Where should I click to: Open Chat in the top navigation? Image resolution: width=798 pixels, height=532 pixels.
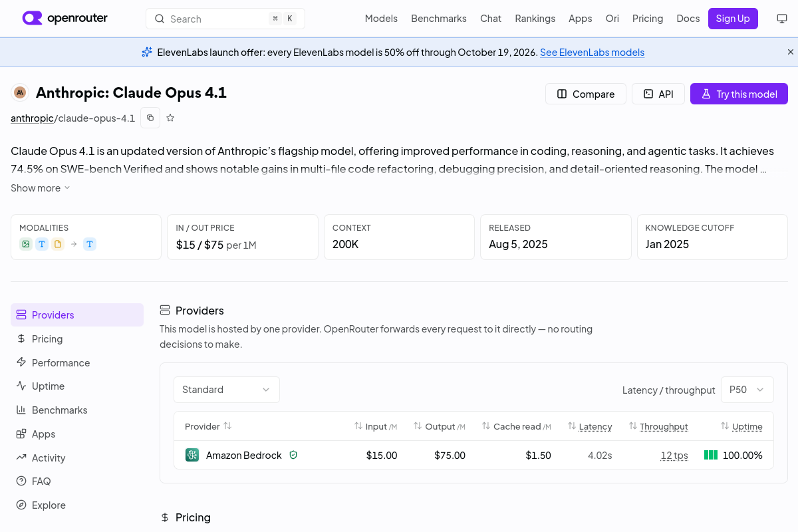point(491,19)
